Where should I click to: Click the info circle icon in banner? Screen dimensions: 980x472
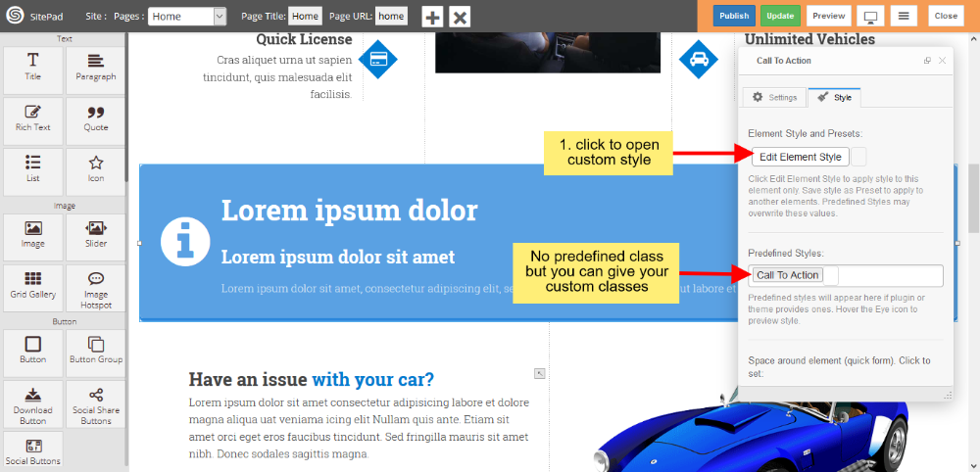point(184,242)
